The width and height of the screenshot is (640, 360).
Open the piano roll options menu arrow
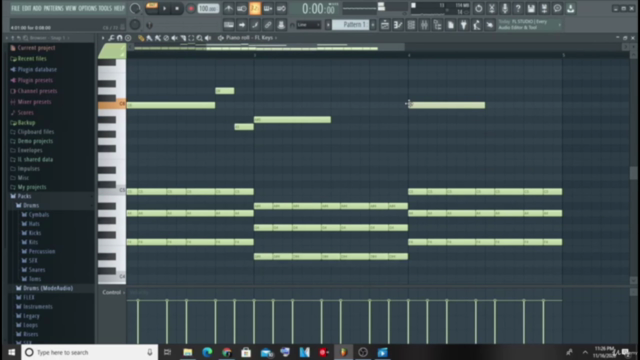103,38
